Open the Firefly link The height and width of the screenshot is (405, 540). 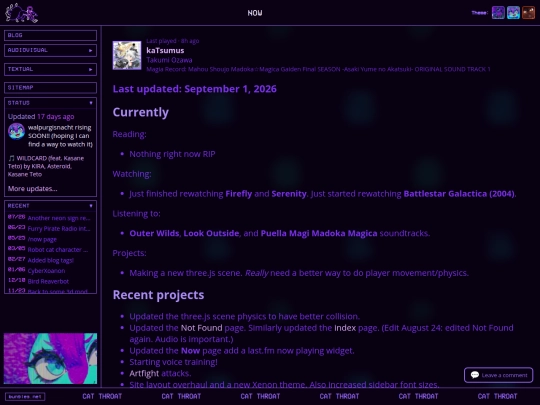pos(239,194)
